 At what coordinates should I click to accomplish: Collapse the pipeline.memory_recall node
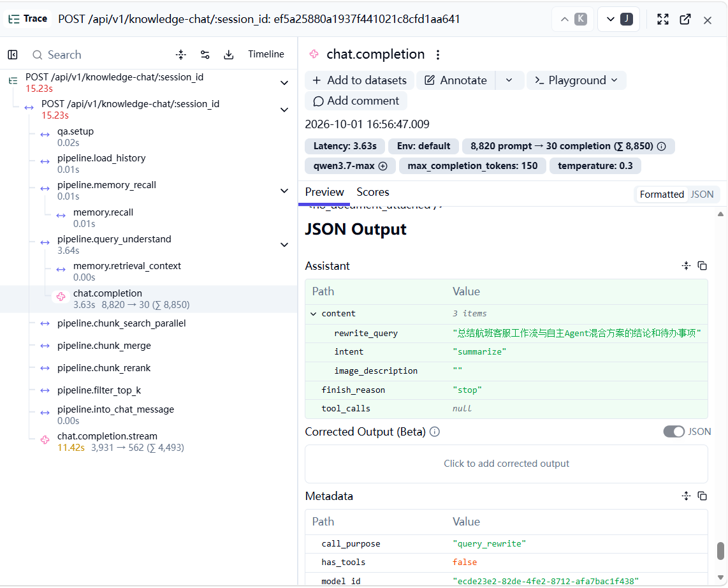[284, 191]
